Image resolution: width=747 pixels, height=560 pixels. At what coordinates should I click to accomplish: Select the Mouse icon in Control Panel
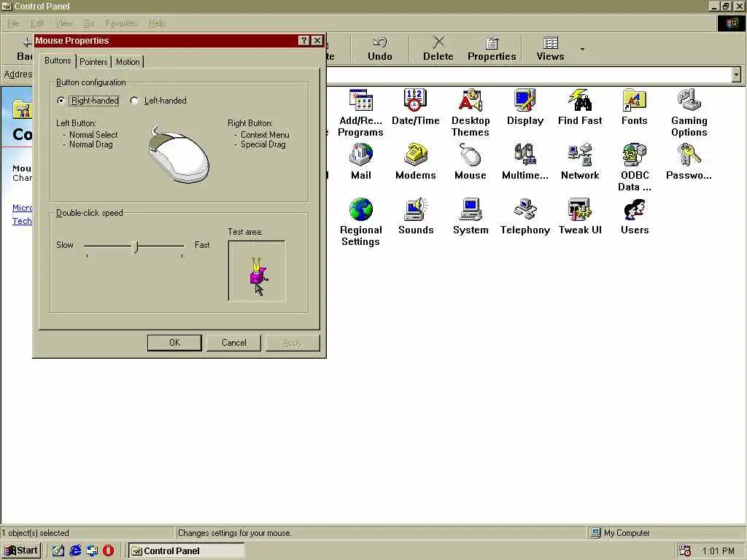[471, 162]
